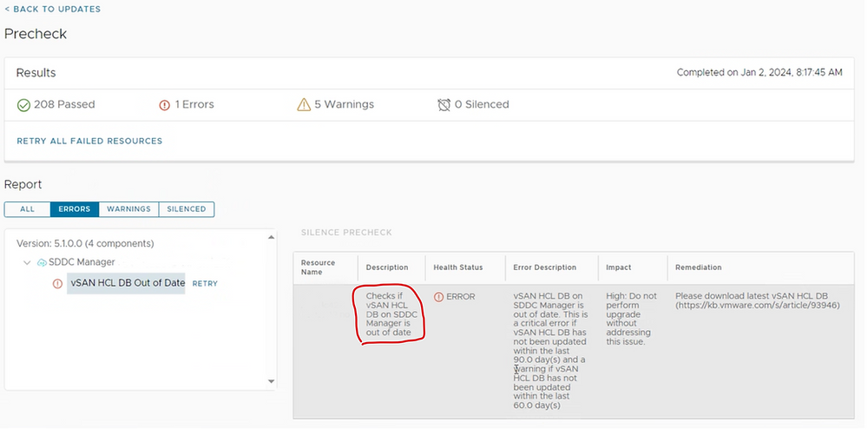
Task: Select SDDC Manager in the tree
Action: coord(82,261)
